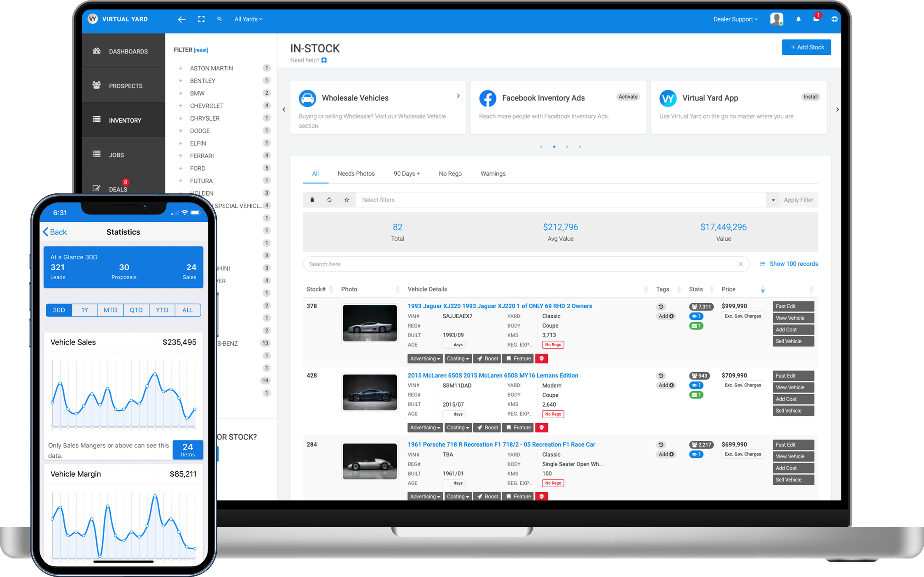The width and height of the screenshot is (924, 577).
Task: Switch to the Needs Photos tab
Action: 356,174
